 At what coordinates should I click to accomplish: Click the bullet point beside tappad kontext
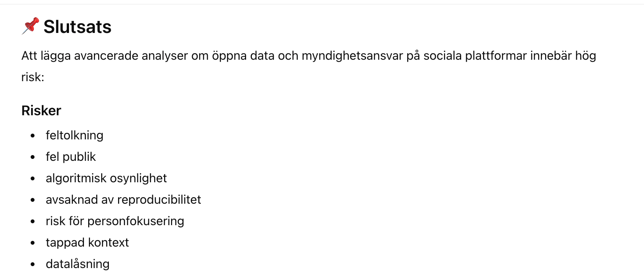[x=33, y=243]
